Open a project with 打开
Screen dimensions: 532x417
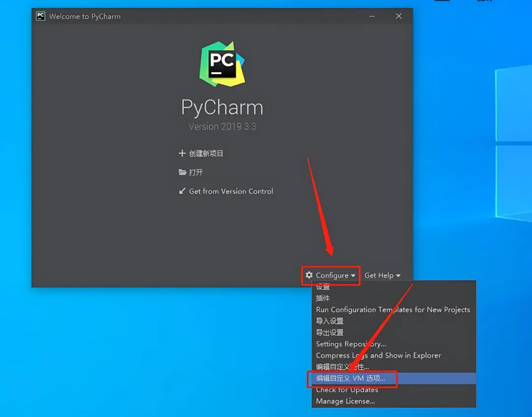pyautogui.click(x=196, y=173)
